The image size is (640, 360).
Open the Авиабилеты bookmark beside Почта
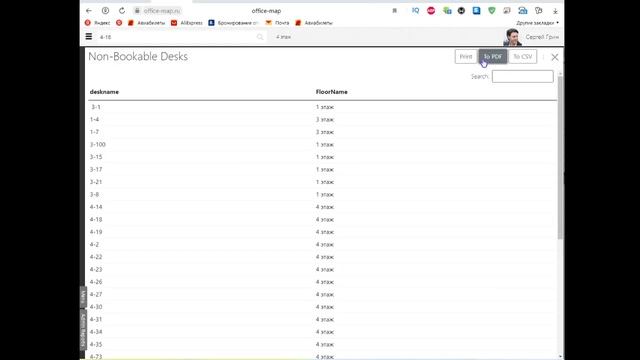click(314, 23)
